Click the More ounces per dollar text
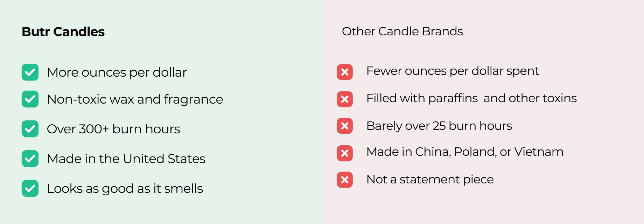The height and width of the screenshot is (224, 644). coord(117,72)
